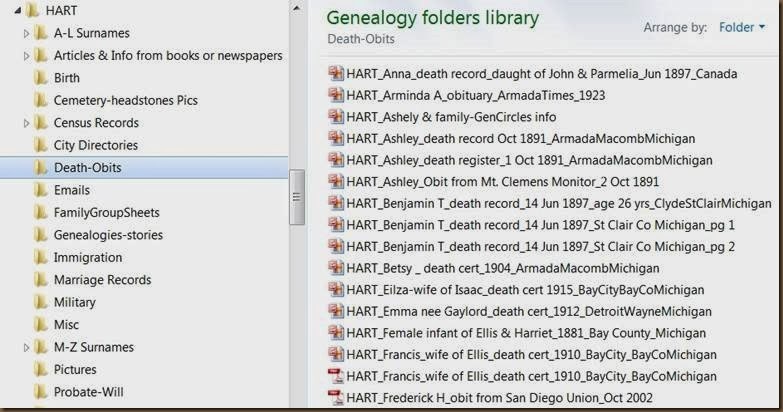Click the Military folder icon
Screen dimensions: 783x412
[41, 303]
